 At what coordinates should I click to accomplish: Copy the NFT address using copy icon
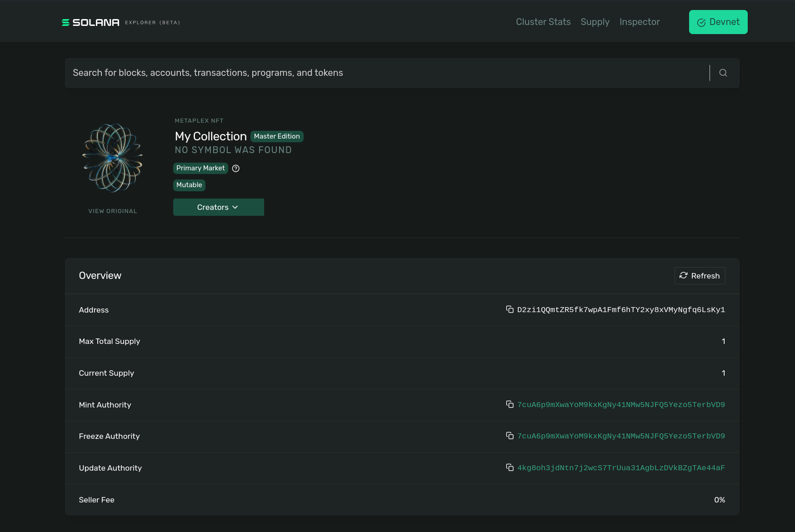tap(510, 309)
